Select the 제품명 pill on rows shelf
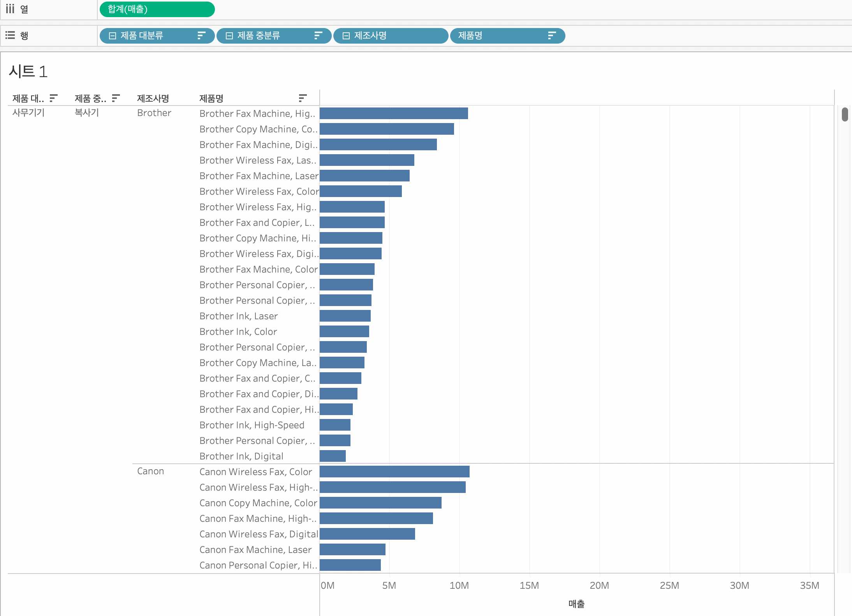852x616 pixels. pyautogui.click(x=507, y=36)
